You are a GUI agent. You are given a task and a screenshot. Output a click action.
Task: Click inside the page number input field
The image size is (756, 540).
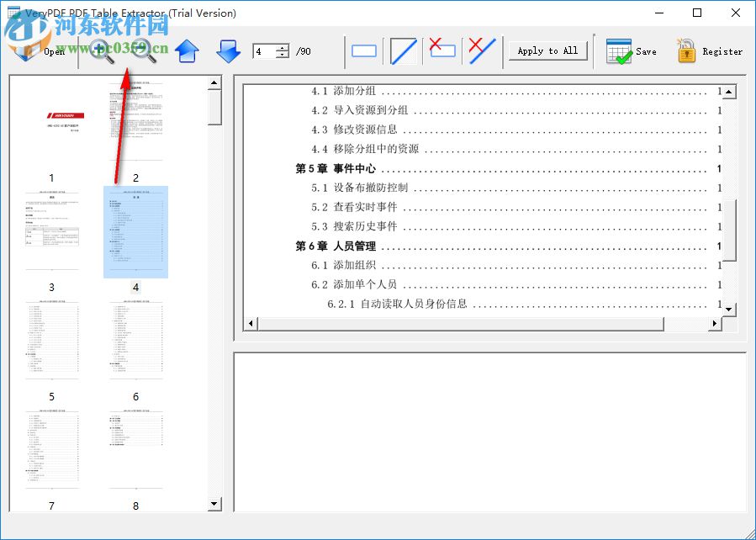[x=265, y=51]
